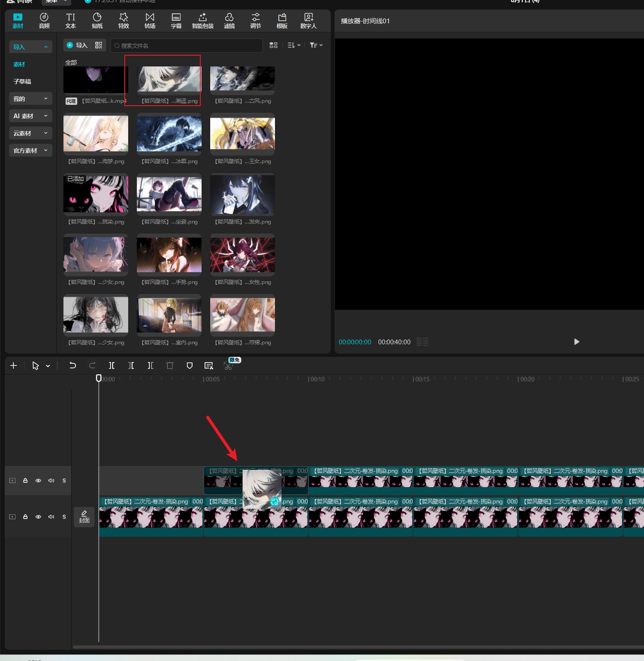
Task: Trim clip right of playhead
Action: [150, 366]
